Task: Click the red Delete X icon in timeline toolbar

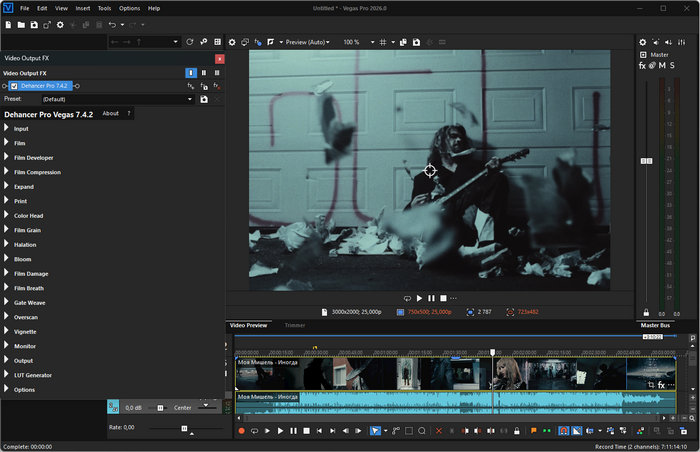Action: click(439, 431)
